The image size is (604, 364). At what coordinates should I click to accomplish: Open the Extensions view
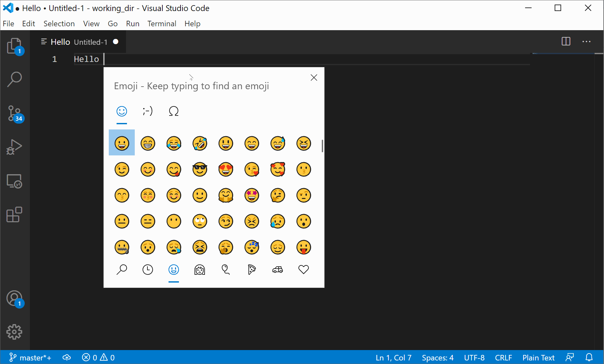pos(15,215)
